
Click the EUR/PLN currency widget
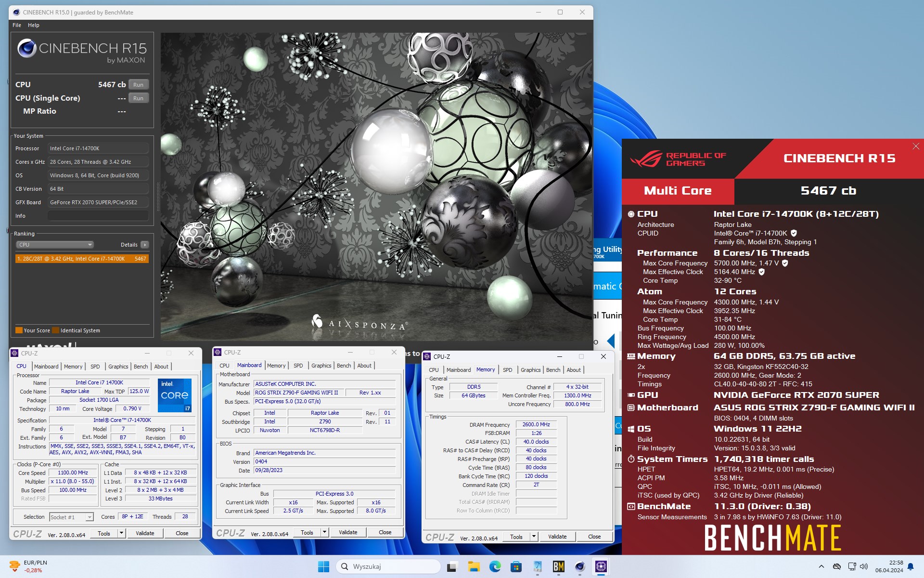(x=29, y=566)
